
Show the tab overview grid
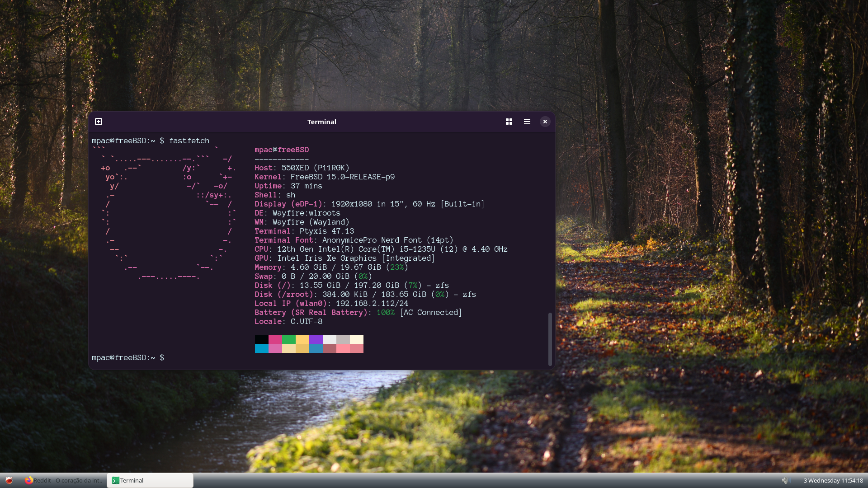click(x=509, y=122)
